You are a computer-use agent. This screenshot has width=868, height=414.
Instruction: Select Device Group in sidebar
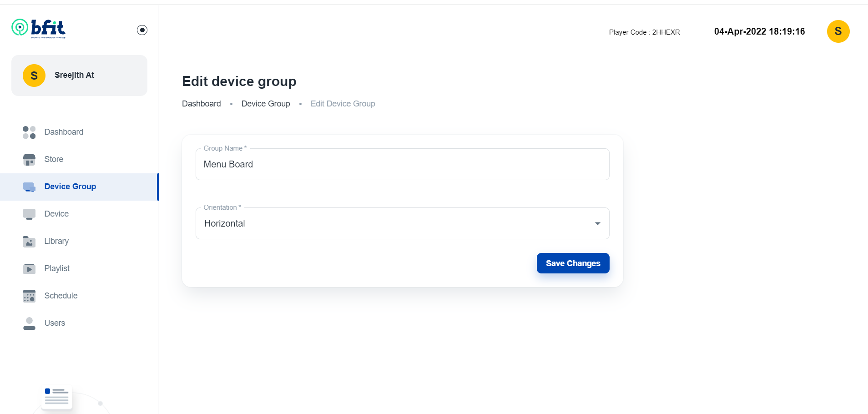(79, 187)
